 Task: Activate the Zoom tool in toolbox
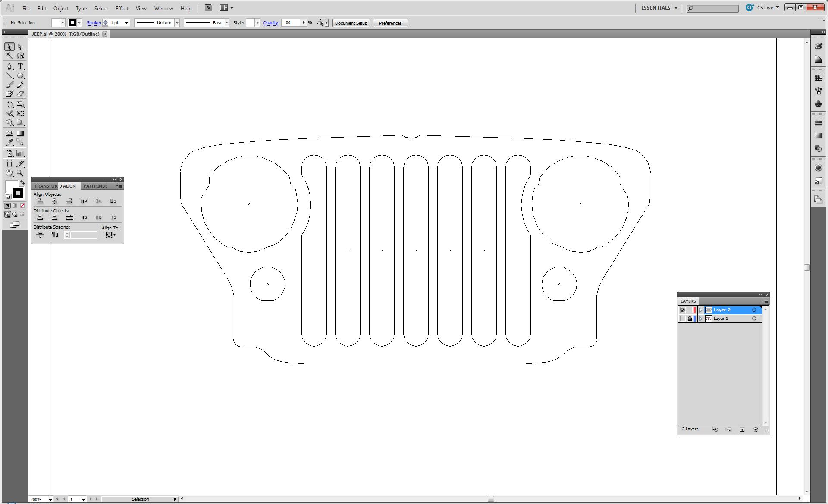tap(20, 173)
